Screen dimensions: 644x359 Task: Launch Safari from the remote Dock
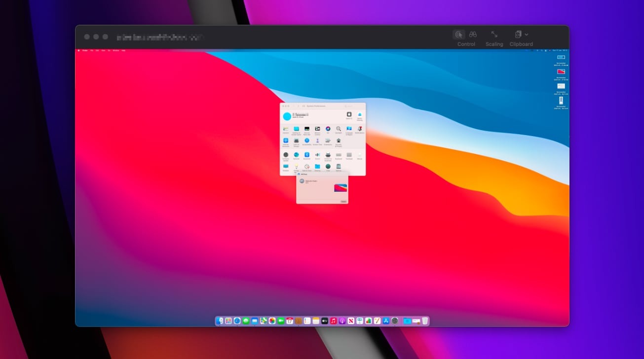coord(237,321)
